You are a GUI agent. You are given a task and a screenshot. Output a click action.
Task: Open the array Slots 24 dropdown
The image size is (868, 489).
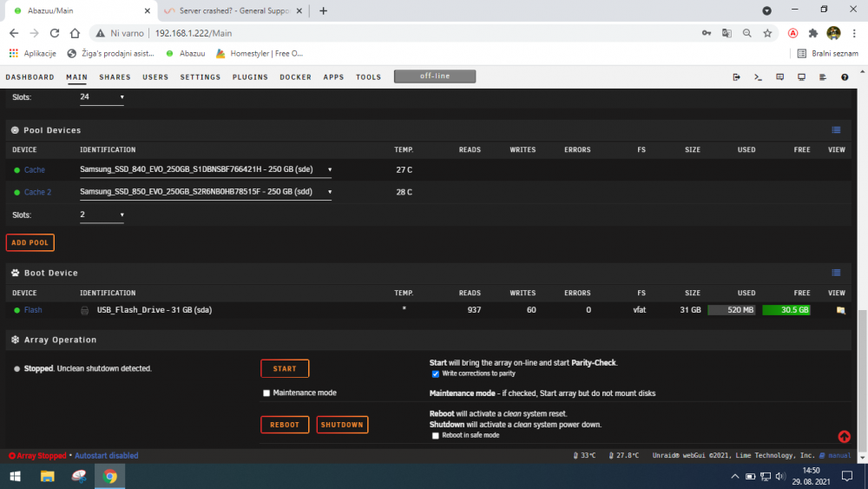(x=102, y=97)
